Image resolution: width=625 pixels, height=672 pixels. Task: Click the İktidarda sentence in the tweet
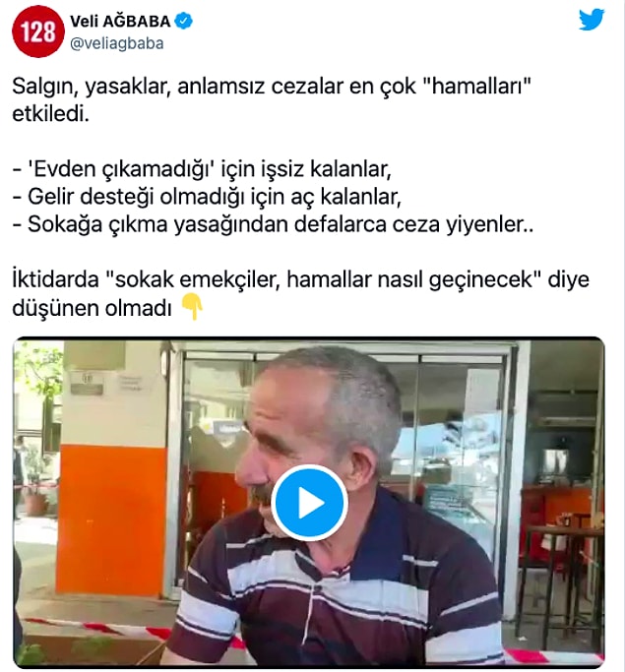[x=300, y=279]
